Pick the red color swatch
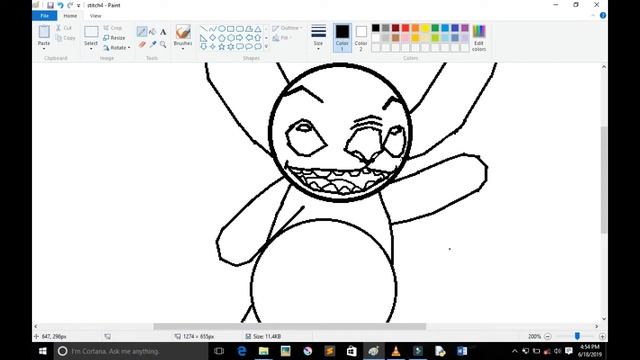This screenshot has height=360, width=640. [x=405, y=28]
